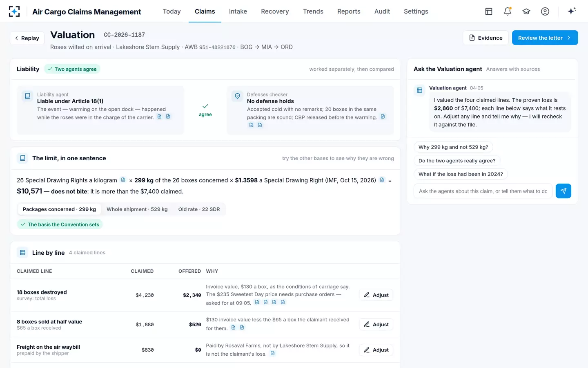The width and height of the screenshot is (588, 368).
Task: Ask 'What if the loss had been in 2024?'
Action: click(461, 174)
